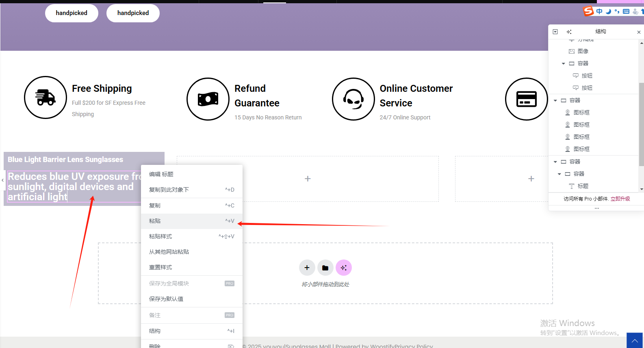Click the customer service headset icon
The height and width of the screenshot is (348, 644).
point(353,99)
